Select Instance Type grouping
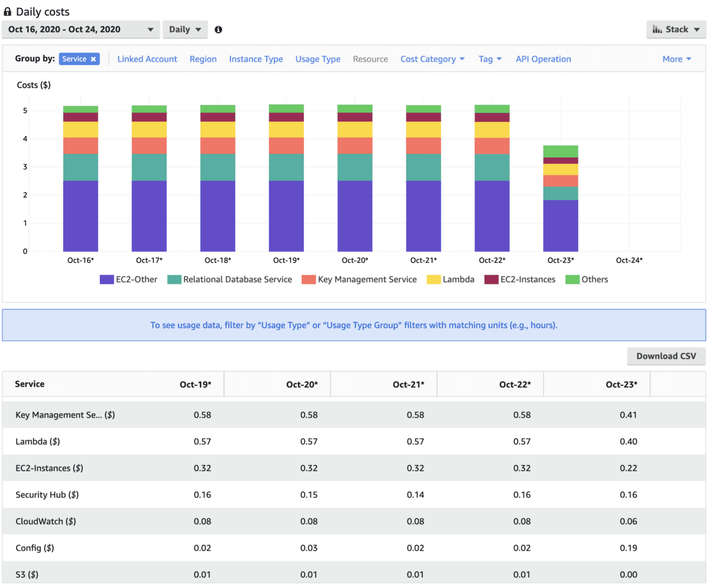 tap(256, 59)
